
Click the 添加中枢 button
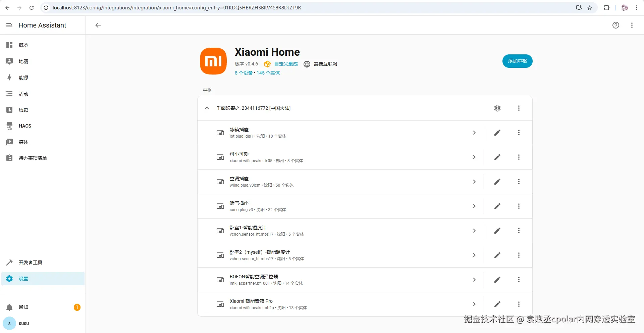click(517, 61)
